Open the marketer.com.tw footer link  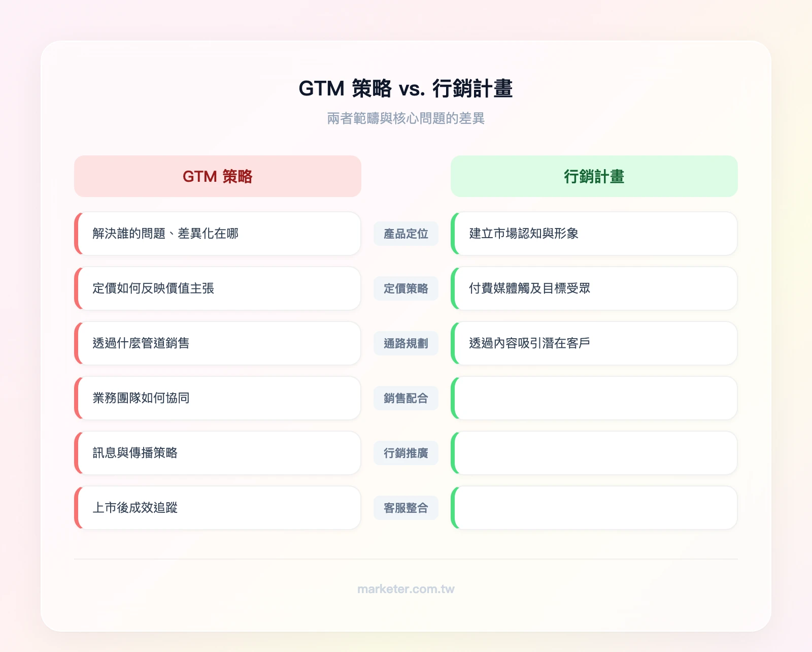click(x=406, y=589)
